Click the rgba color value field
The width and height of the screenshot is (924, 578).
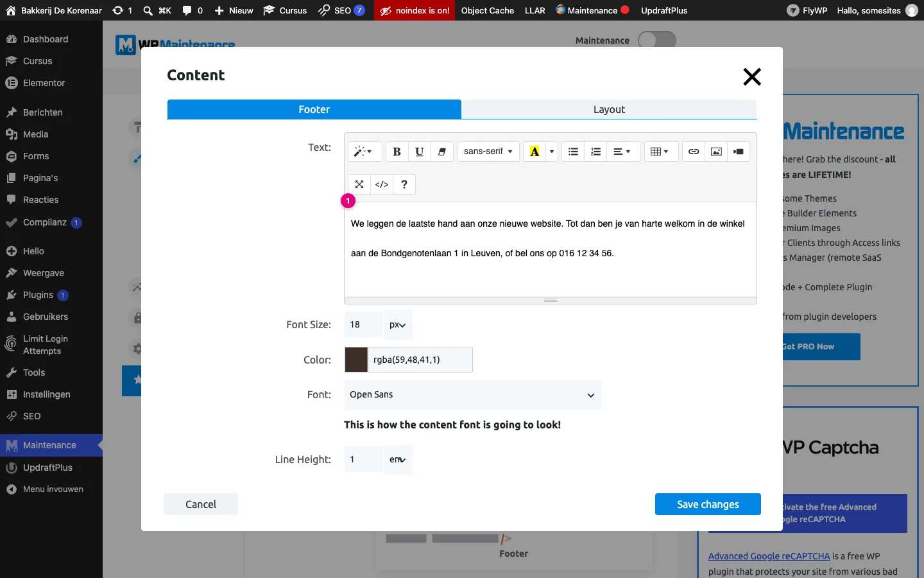tap(420, 360)
